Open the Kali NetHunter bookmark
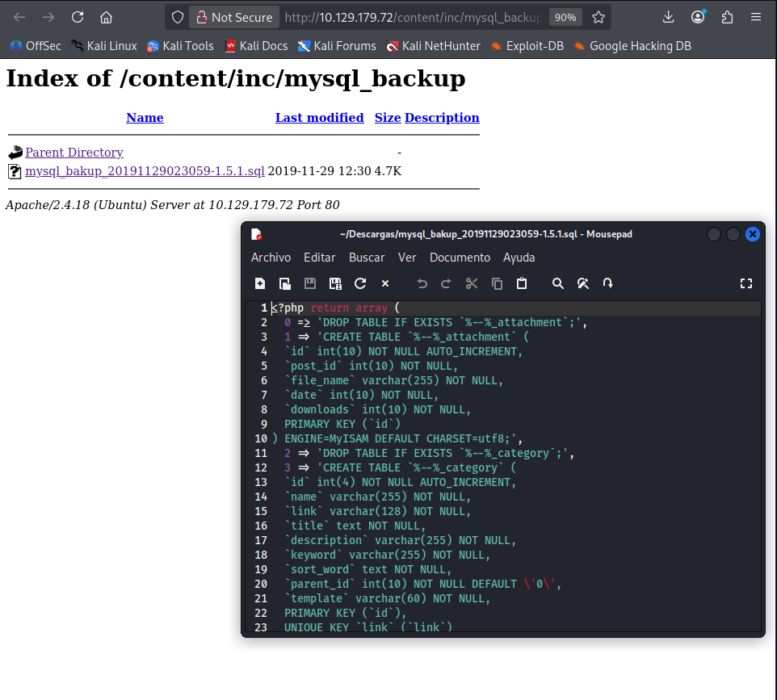 [x=433, y=46]
